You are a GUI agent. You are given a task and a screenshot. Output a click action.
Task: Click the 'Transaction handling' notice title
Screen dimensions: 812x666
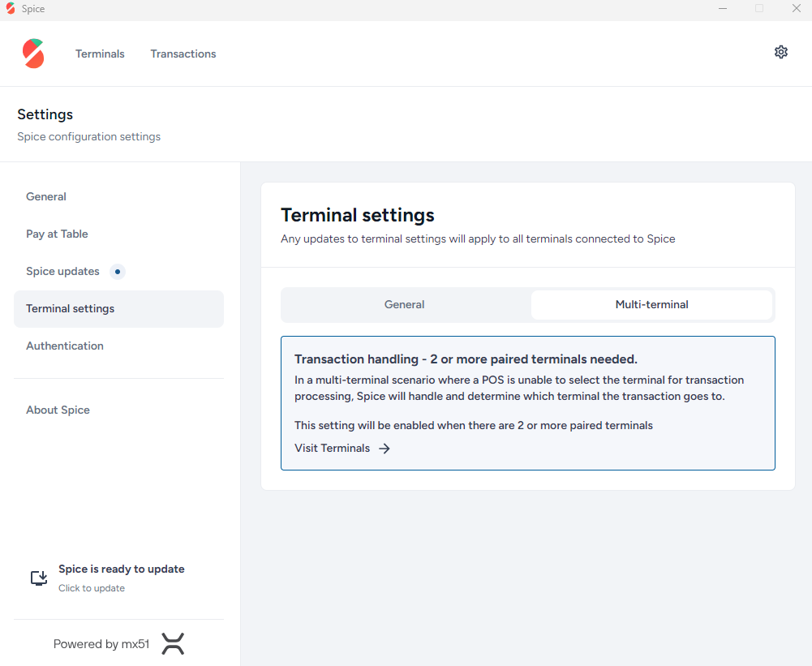pyautogui.click(x=466, y=359)
